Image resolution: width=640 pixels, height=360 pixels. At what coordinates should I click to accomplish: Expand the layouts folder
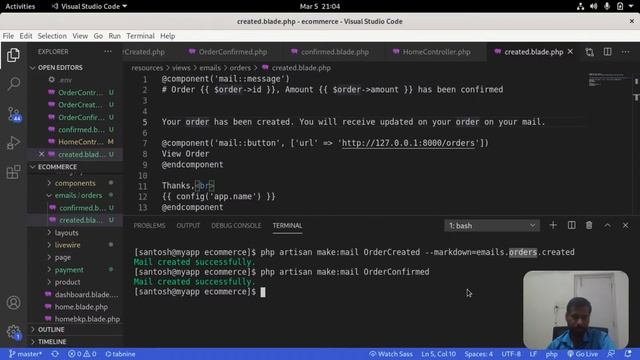(x=67, y=233)
